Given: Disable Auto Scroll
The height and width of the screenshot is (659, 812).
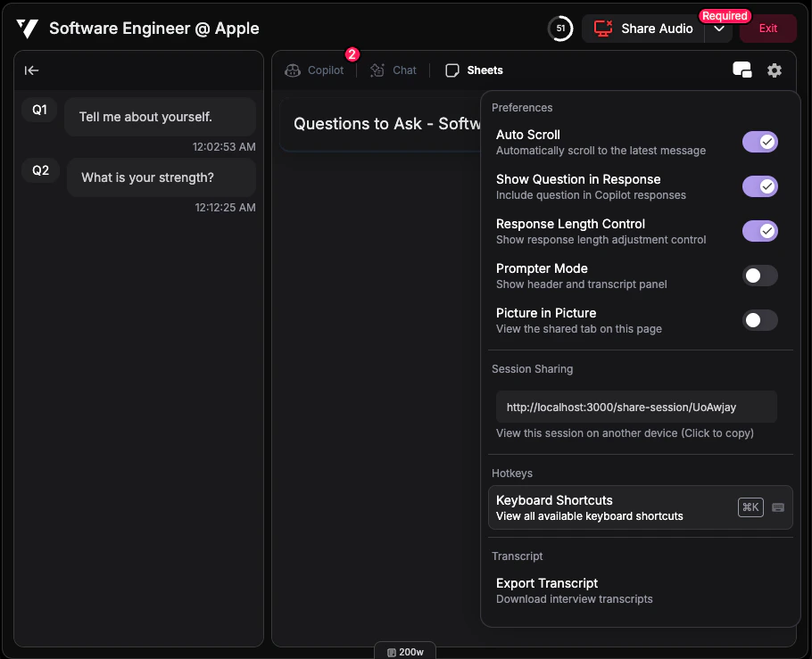Looking at the screenshot, I should pyautogui.click(x=759, y=142).
